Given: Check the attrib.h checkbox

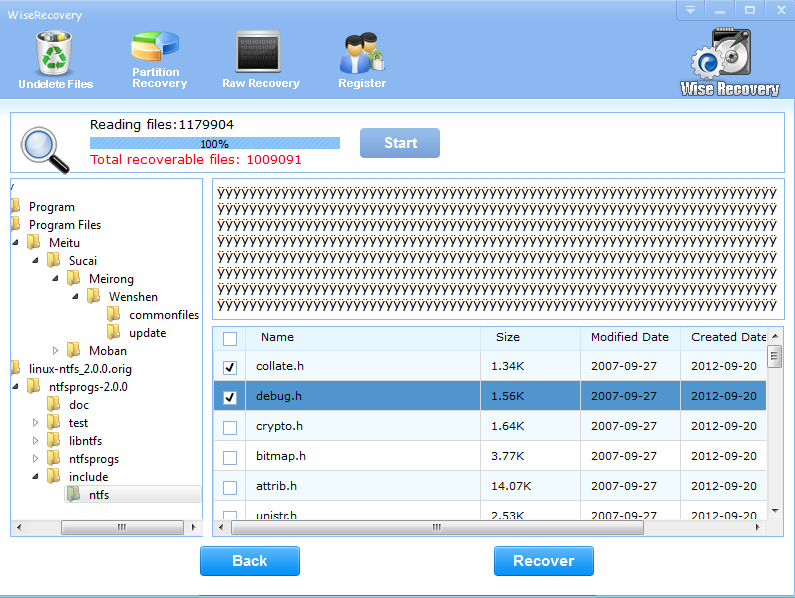Looking at the screenshot, I should [230, 487].
